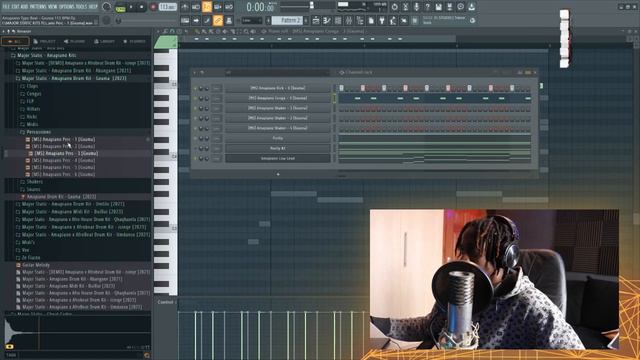Click the undo history icon
The height and width of the screenshot is (360, 640).
[394, 7]
